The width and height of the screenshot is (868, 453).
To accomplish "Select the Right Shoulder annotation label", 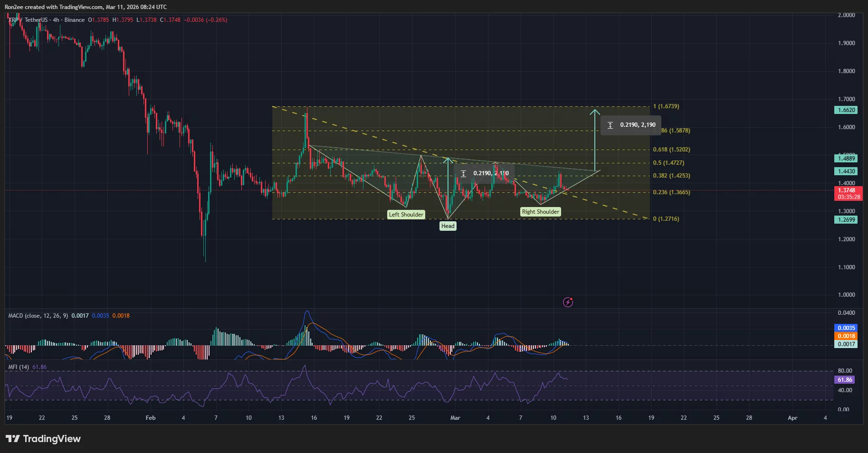I will pyautogui.click(x=540, y=211).
